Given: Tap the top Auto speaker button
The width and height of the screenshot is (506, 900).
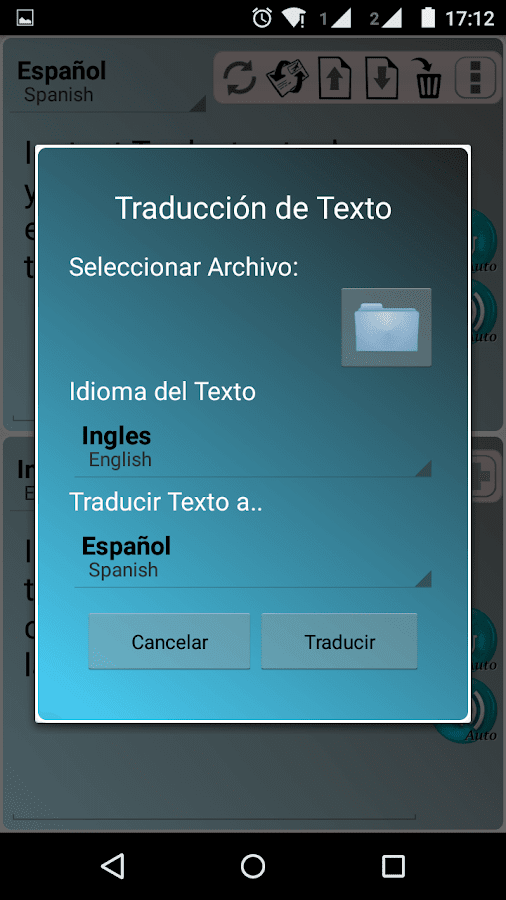Looking at the screenshot, I should click(x=483, y=308).
